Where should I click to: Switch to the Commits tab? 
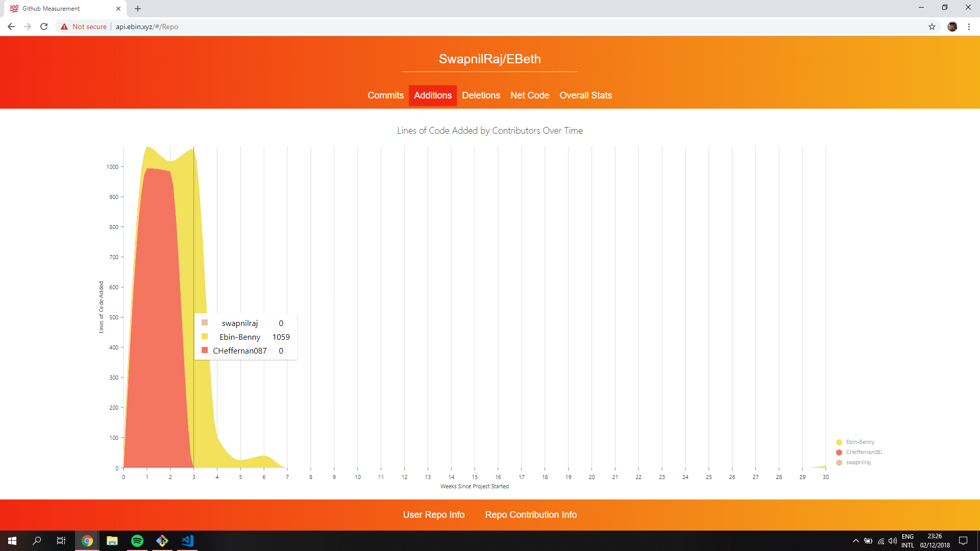(385, 95)
